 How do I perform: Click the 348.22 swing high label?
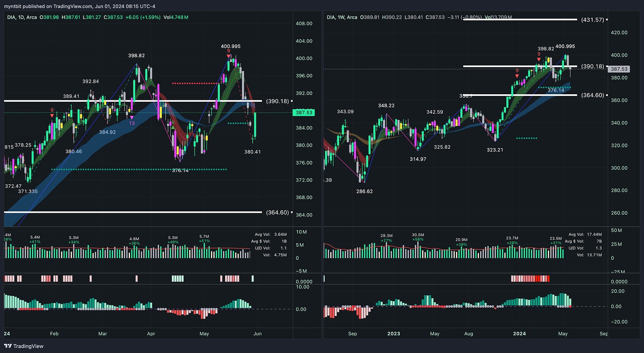click(x=386, y=106)
